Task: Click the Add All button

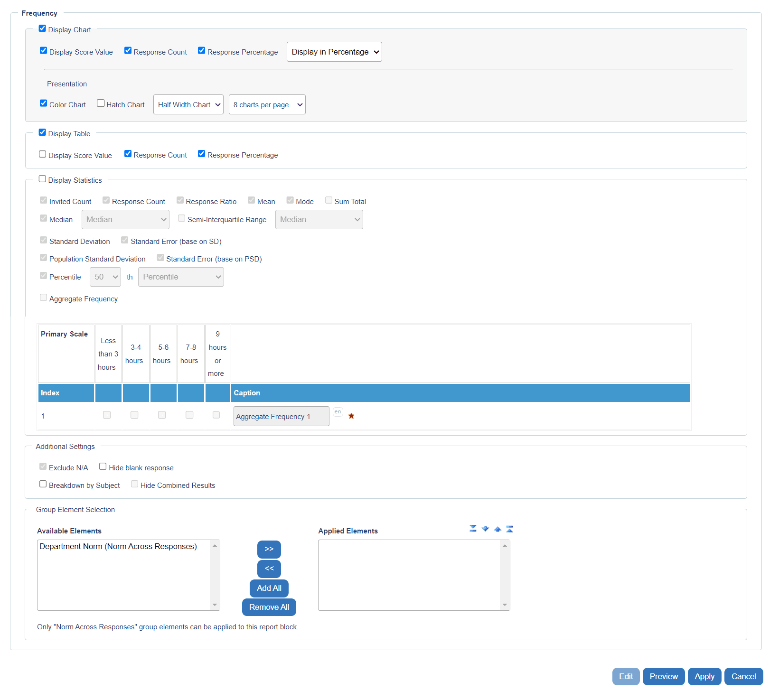Action: click(x=269, y=588)
